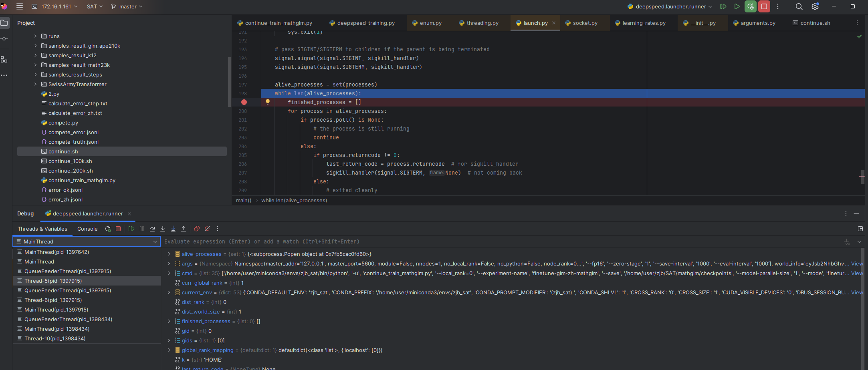Resume the paused program execution
868x370 pixels.
(131, 229)
